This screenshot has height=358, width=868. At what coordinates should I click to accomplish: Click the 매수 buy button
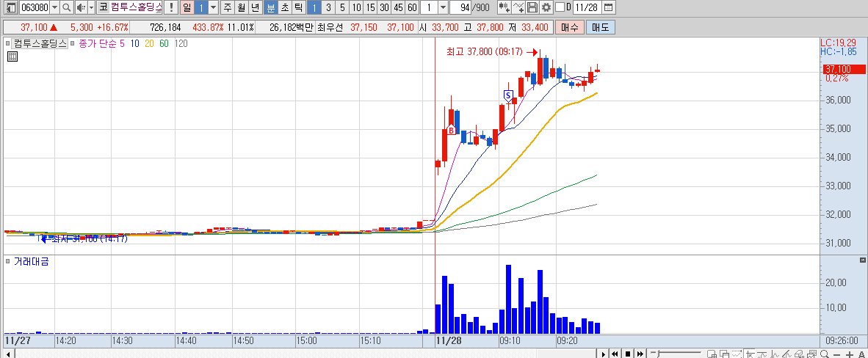pos(570,26)
